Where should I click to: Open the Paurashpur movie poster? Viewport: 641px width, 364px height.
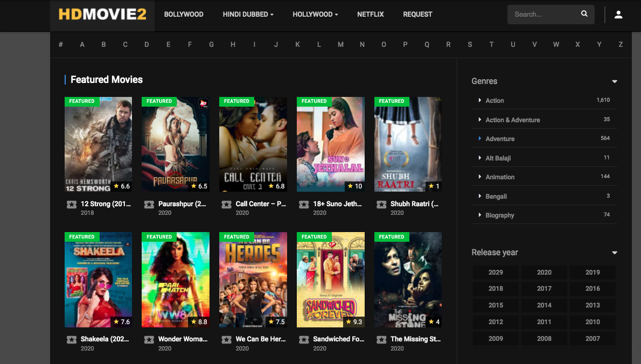pyautogui.click(x=176, y=144)
